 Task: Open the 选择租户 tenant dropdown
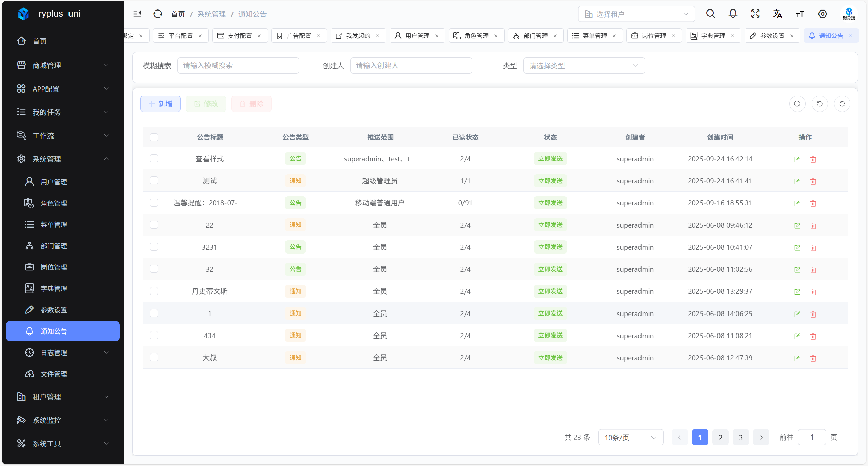tap(636, 14)
